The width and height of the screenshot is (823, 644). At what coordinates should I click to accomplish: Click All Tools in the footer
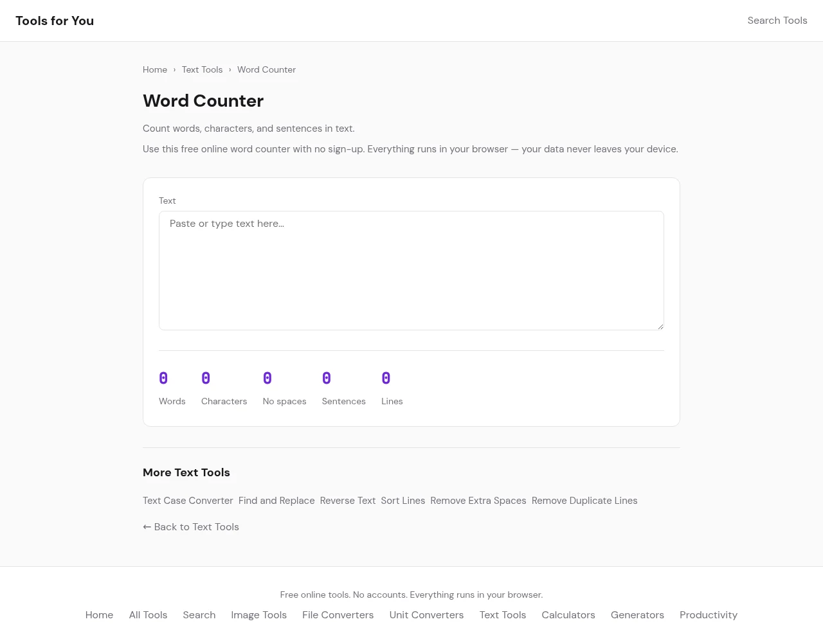pyautogui.click(x=148, y=615)
